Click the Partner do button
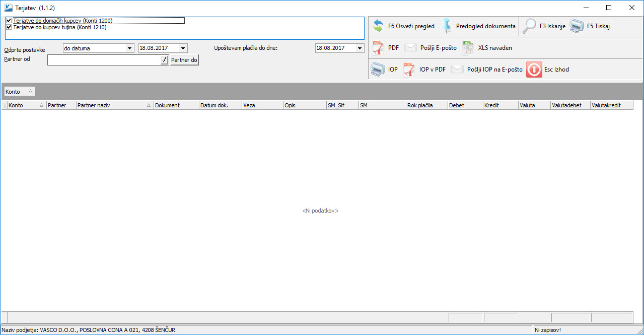The image size is (644, 335). [x=184, y=60]
